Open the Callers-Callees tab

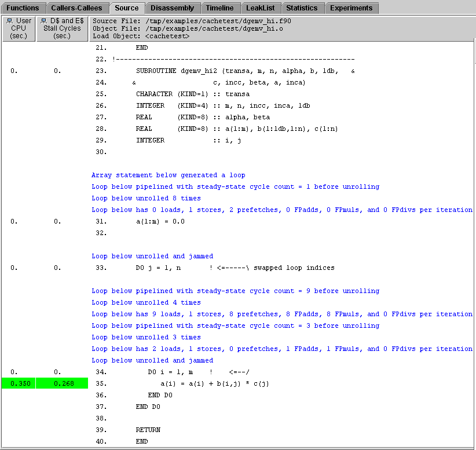click(x=76, y=8)
